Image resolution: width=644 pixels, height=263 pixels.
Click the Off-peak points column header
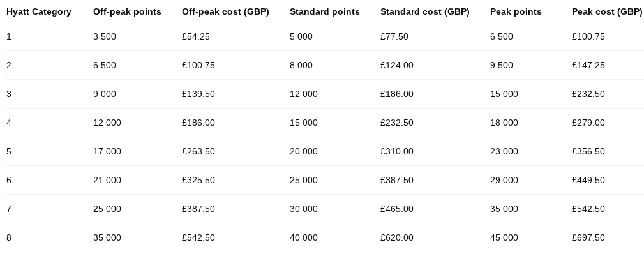coord(127,11)
